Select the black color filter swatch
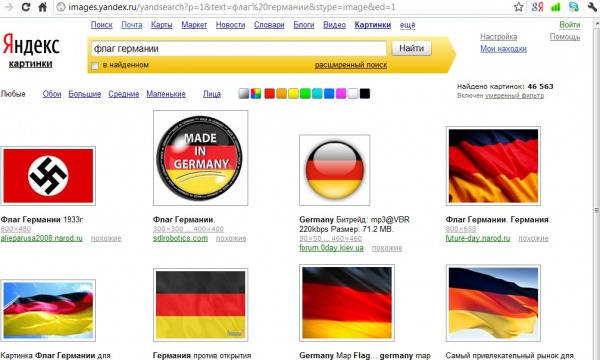The height and width of the screenshot is (360, 600). pos(365,93)
